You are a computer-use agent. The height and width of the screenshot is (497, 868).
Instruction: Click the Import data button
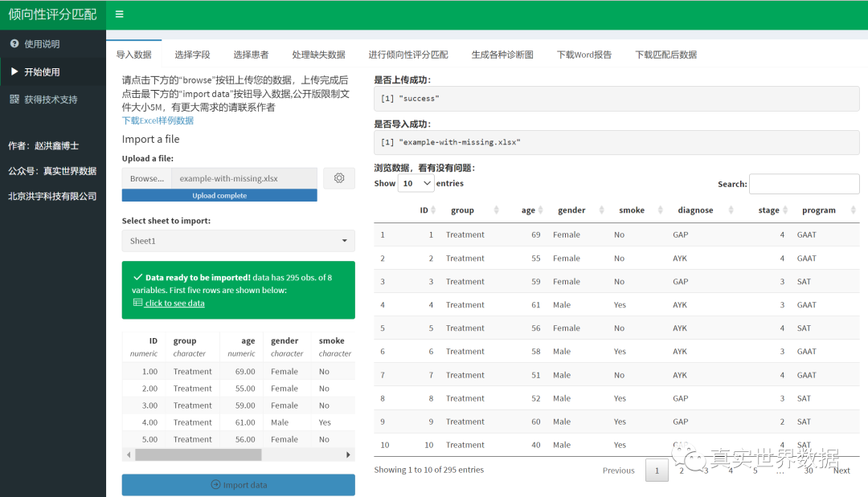(x=238, y=485)
